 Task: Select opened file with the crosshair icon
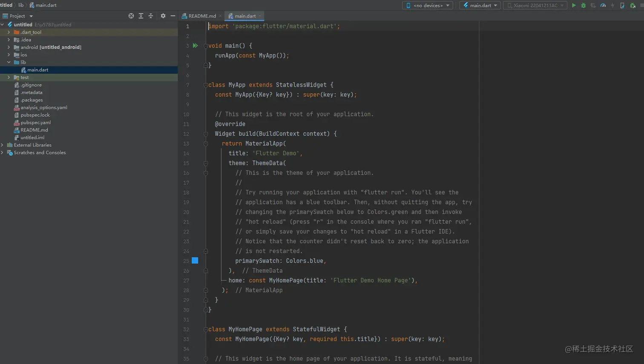131,16
